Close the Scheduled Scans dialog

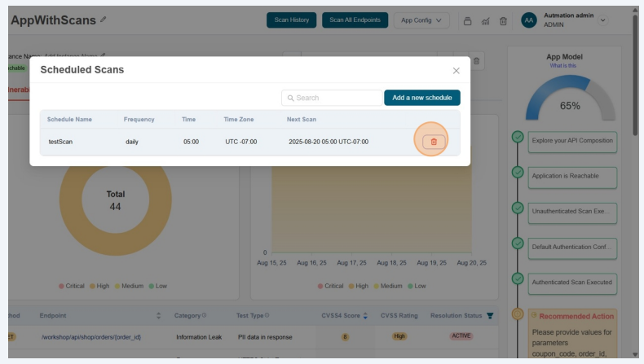(x=456, y=71)
